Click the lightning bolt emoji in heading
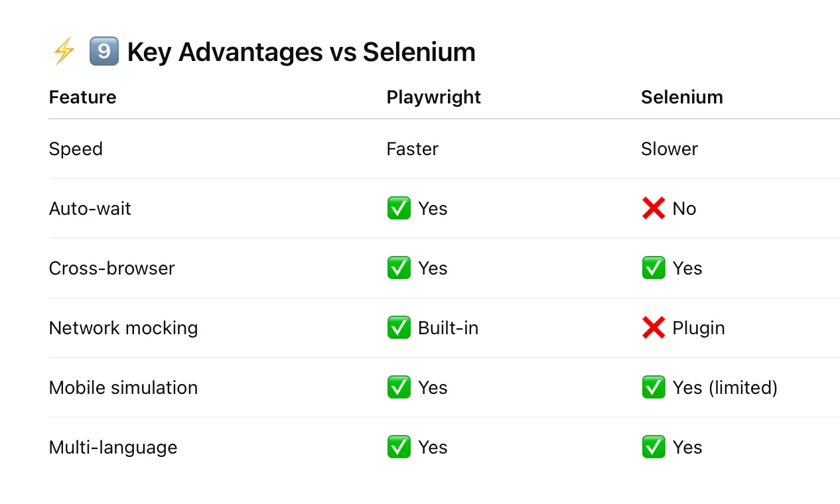840x504 pixels. pos(64,52)
